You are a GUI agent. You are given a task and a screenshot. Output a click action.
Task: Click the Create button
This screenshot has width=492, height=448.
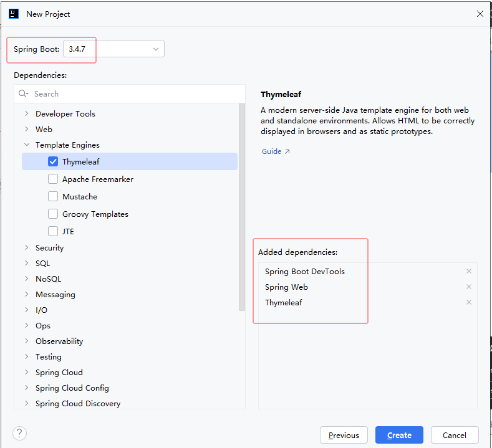(x=399, y=435)
